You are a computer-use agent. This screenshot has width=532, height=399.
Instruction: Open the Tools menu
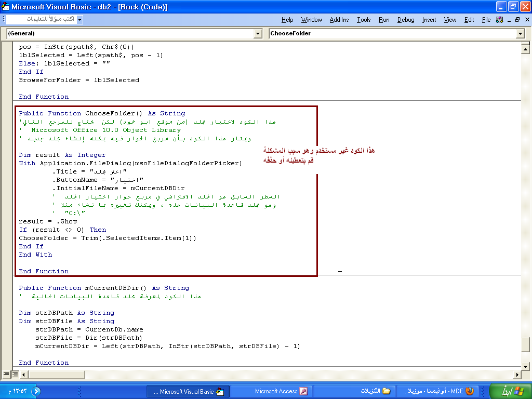point(364,20)
